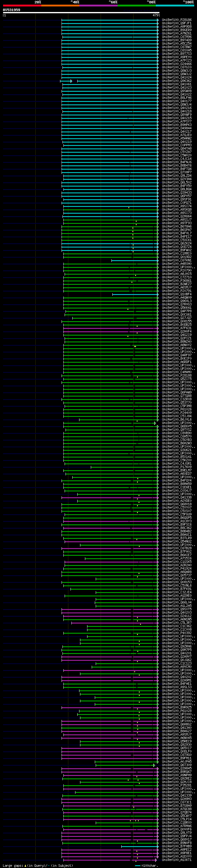The height and width of the screenshot is (868, 197).
Task: Select the UniRef100_Q9SWV8 label
Action: (x=176, y=91)
